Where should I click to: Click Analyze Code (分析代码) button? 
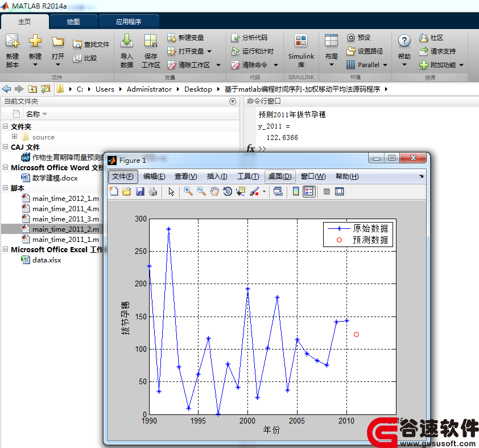click(x=249, y=38)
